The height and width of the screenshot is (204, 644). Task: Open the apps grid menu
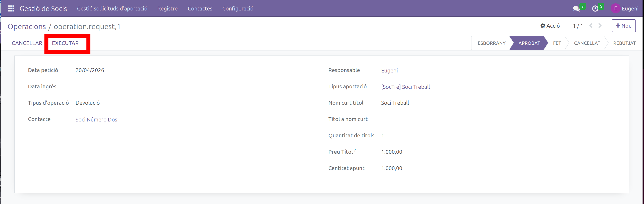[x=11, y=8]
